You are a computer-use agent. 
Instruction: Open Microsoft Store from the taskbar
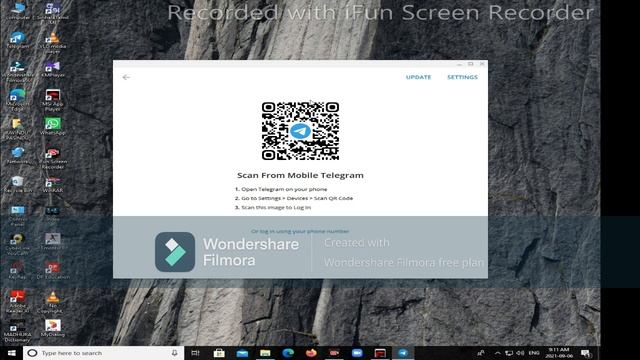(x=219, y=353)
